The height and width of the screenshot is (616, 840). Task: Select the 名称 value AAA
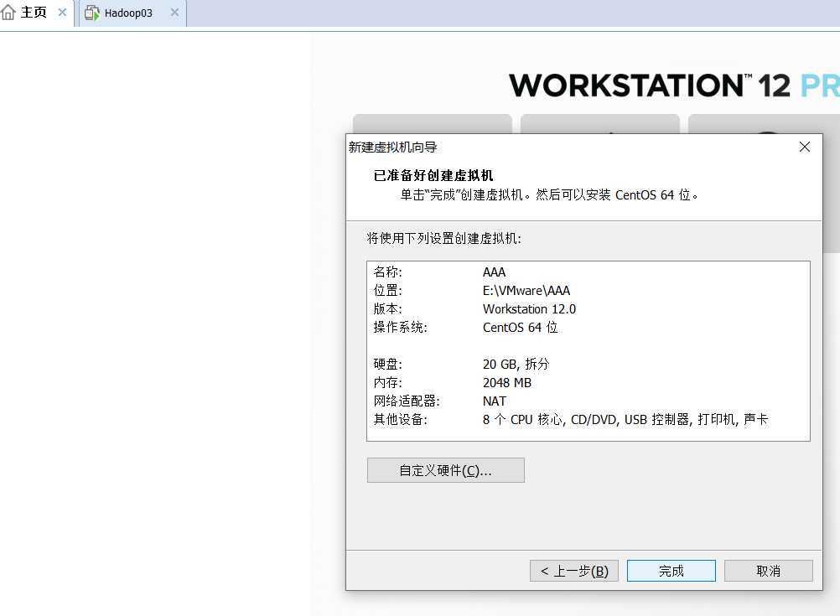494,272
